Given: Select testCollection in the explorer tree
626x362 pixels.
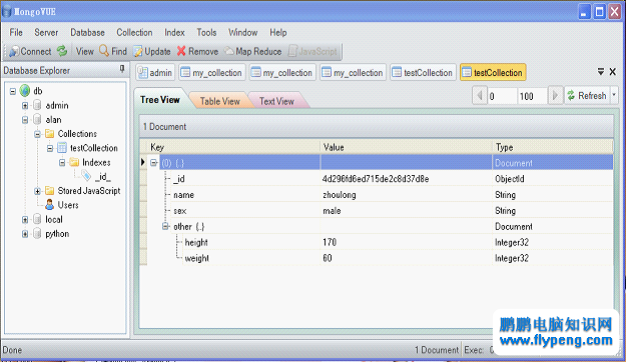Looking at the screenshot, I should [x=94, y=148].
